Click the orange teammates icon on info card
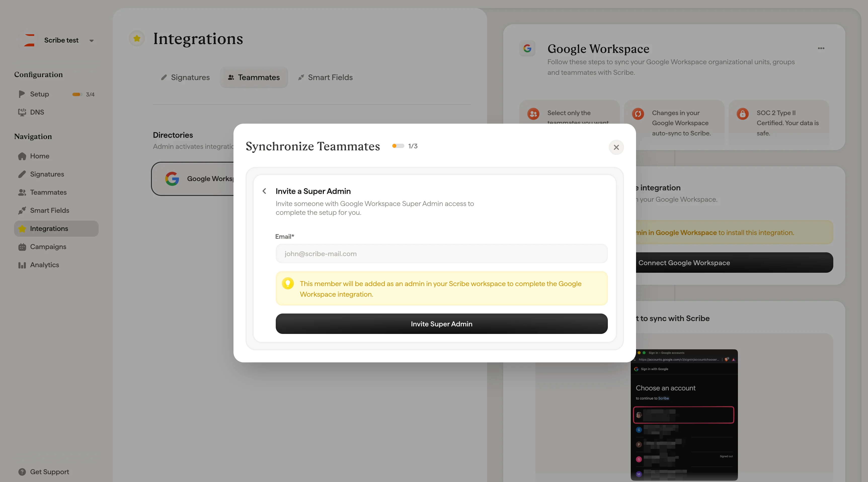The image size is (868, 482). [533, 114]
